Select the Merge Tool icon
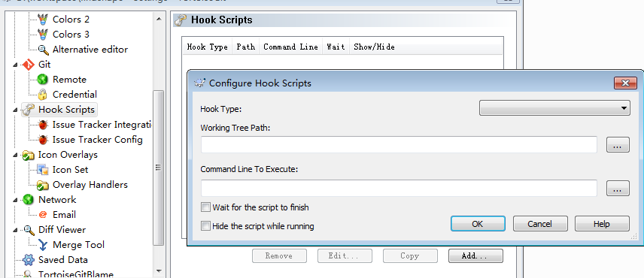 pyautogui.click(x=42, y=245)
